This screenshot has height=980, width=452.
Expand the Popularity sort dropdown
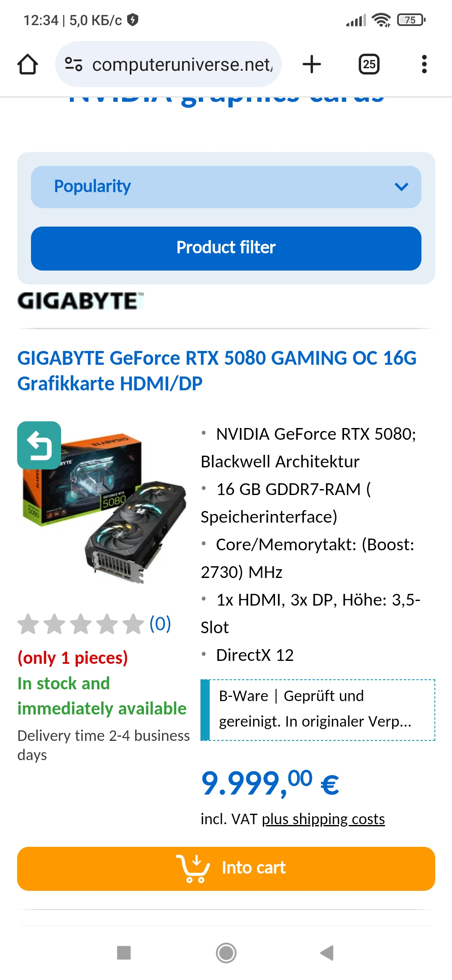coord(226,187)
